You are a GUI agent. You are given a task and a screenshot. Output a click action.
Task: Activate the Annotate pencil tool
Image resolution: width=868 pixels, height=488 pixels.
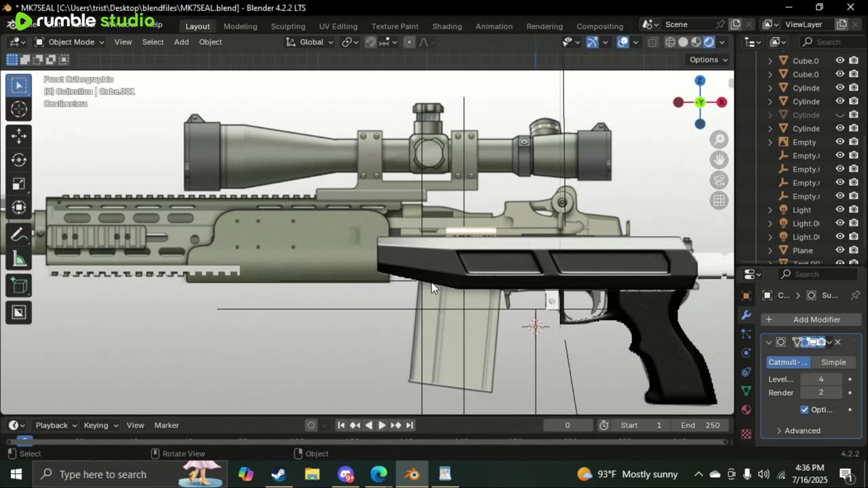18,235
